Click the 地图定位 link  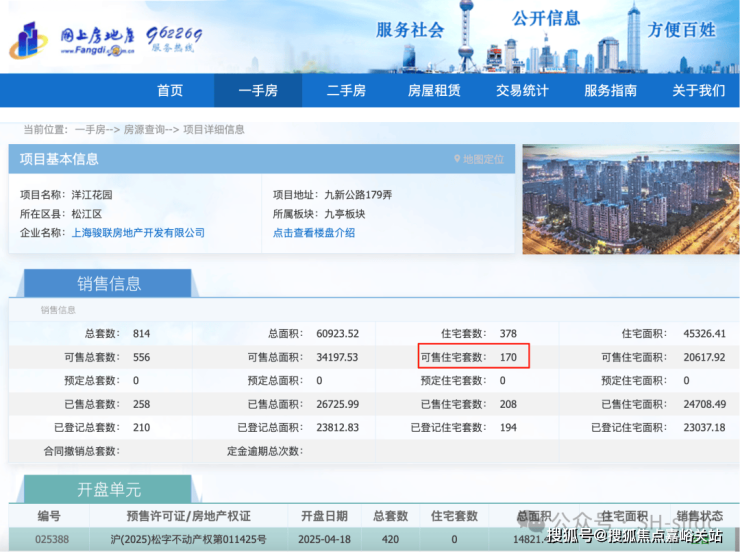click(483, 159)
